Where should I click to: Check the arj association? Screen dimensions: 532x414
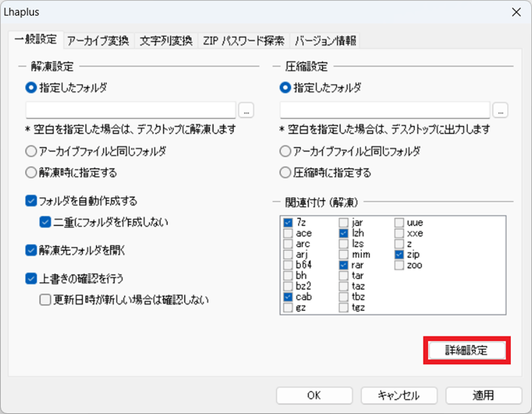click(288, 254)
